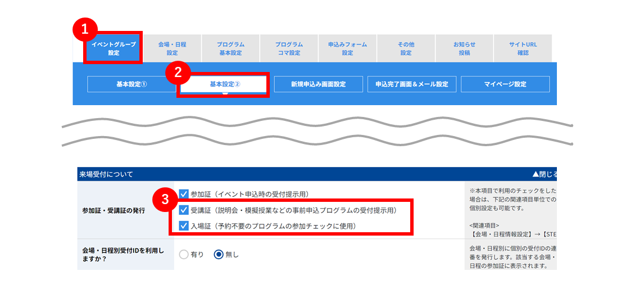Go to マイページ設定
This screenshot has height=307, width=644.
[505, 84]
